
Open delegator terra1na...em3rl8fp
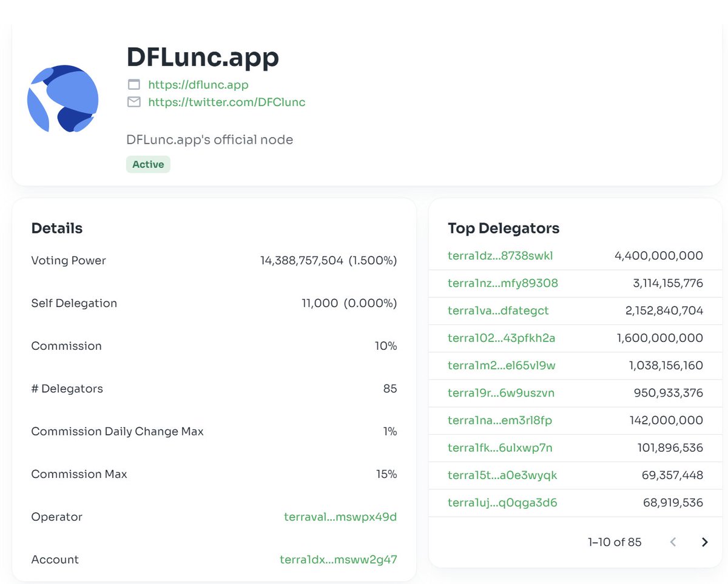[x=500, y=420]
